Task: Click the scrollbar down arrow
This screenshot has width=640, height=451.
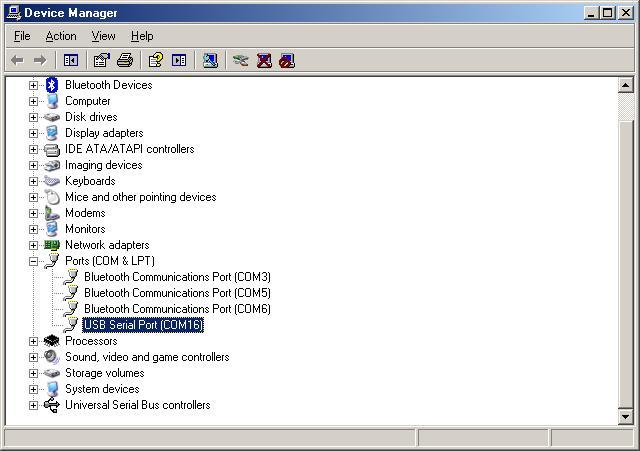Action: point(625,417)
